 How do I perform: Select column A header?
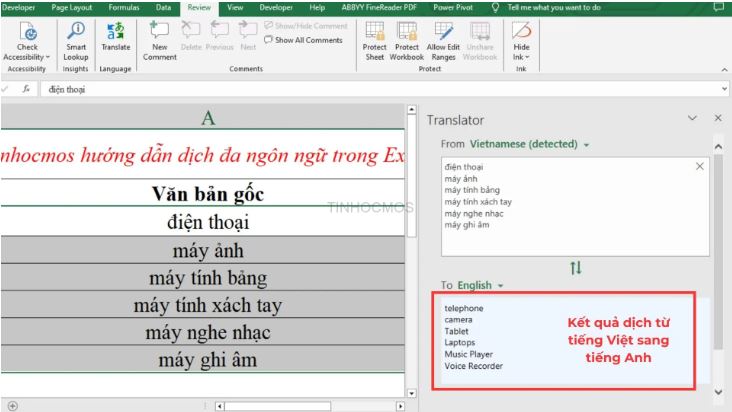pos(203,118)
